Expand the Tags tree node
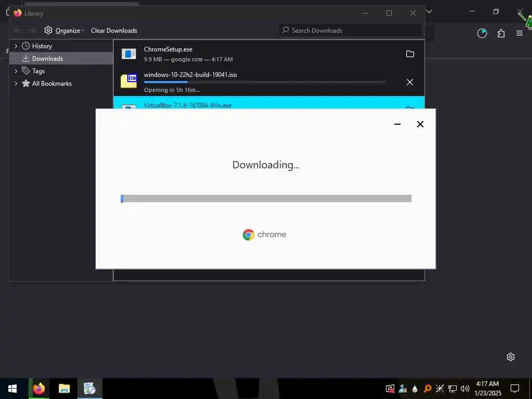Screen dimensions: 532x399 pos(16,71)
